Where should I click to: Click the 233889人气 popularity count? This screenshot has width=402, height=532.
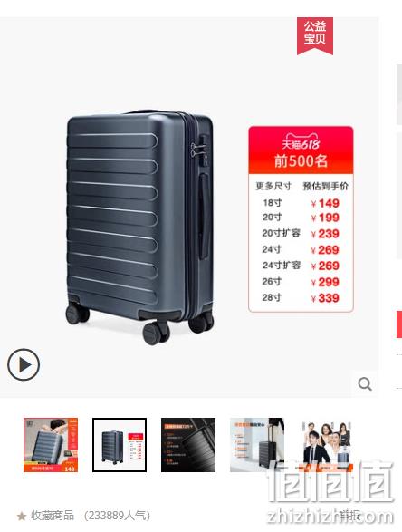tap(117, 516)
